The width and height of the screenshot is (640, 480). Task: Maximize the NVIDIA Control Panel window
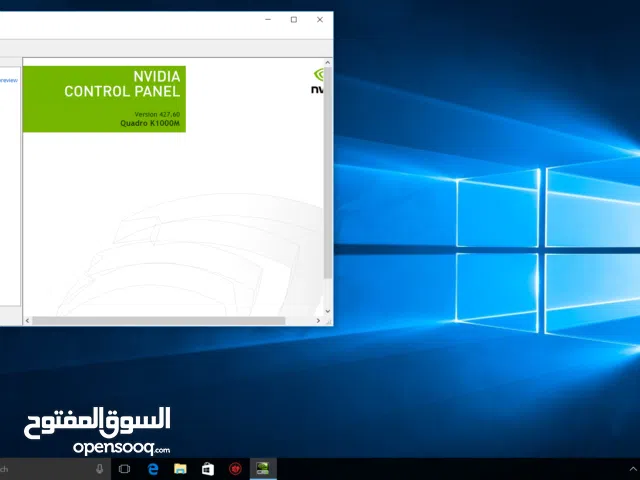(294, 20)
